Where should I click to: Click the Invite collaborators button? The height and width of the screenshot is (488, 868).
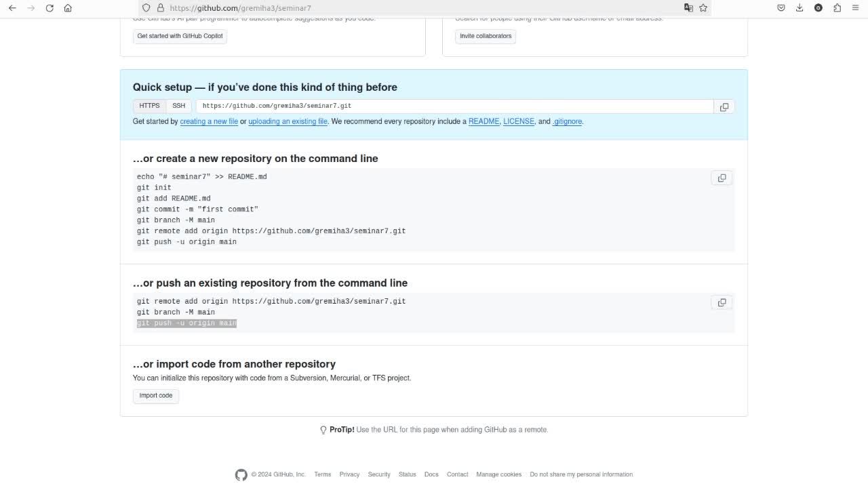(x=486, y=36)
